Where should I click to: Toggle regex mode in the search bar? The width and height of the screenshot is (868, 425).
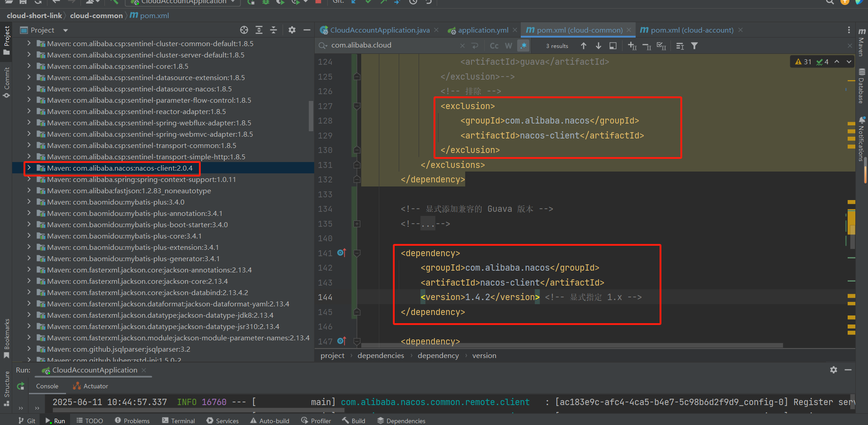point(523,45)
